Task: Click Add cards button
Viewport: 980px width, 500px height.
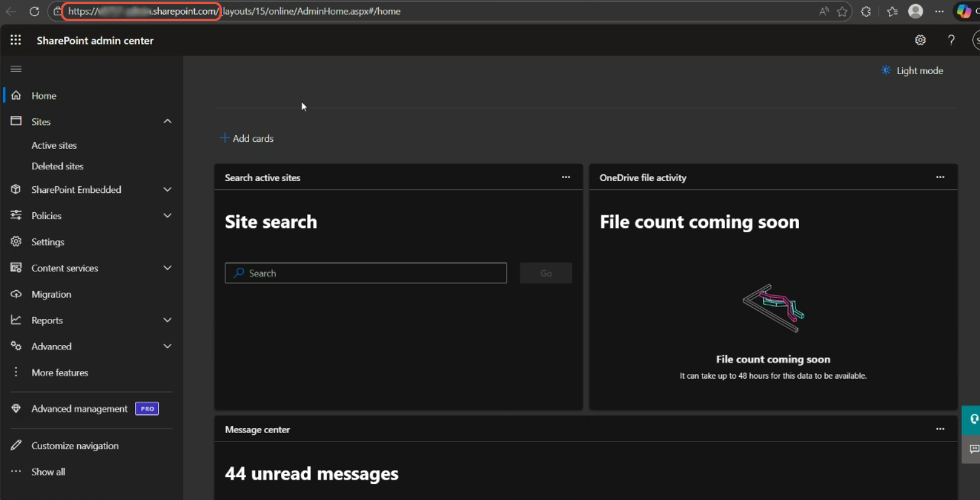Action: 247,138
